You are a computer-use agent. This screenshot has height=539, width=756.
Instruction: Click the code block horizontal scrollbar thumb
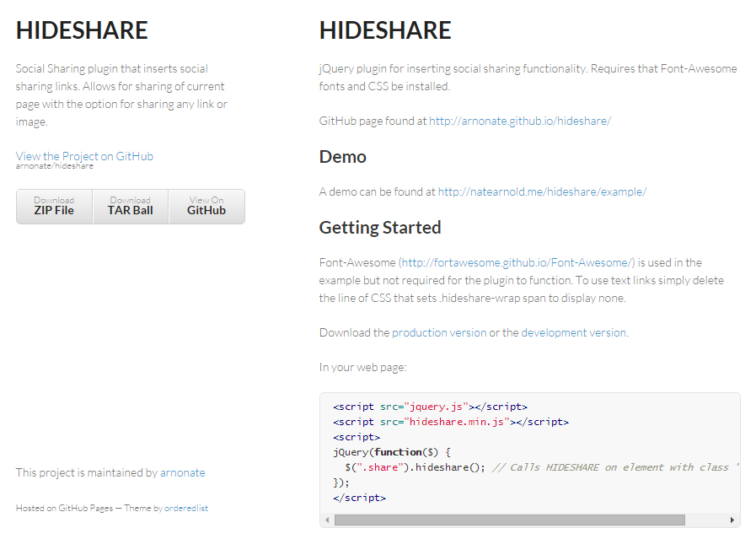(x=510, y=520)
